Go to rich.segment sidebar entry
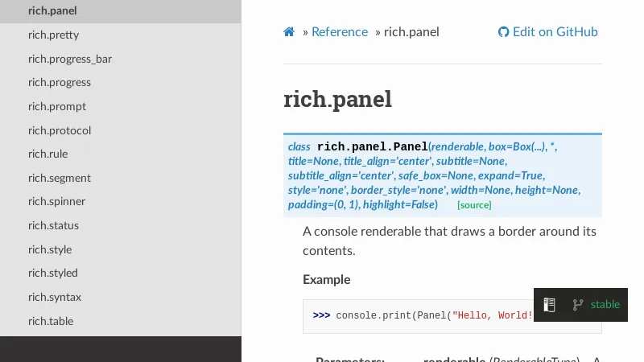 [x=59, y=178]
